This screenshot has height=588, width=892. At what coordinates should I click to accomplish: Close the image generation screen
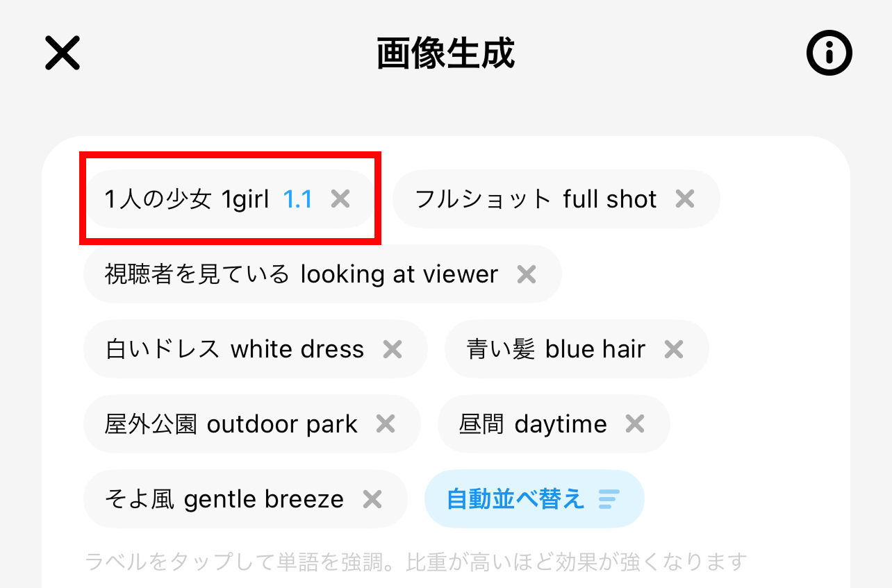[63, 53]
